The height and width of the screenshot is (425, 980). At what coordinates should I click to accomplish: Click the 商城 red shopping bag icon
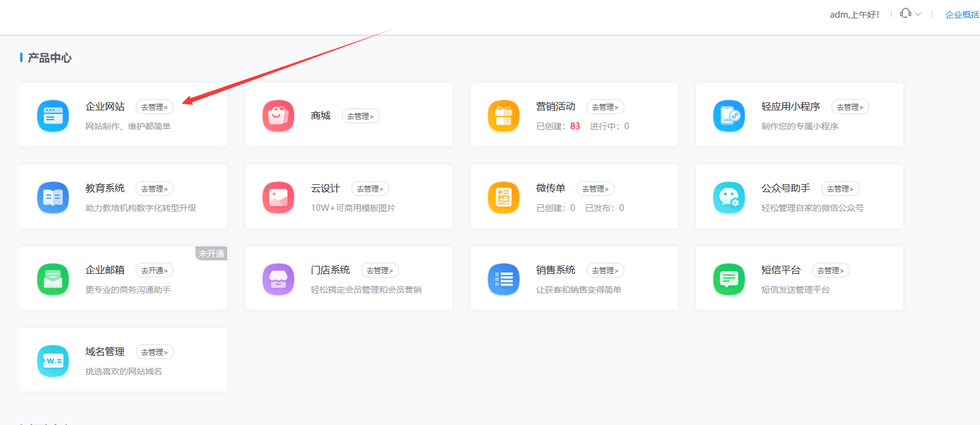pyautogui.click(x=278, y=116)
